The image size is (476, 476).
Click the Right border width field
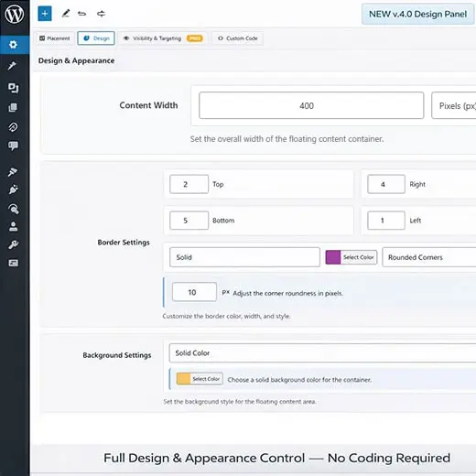point(386,184)
